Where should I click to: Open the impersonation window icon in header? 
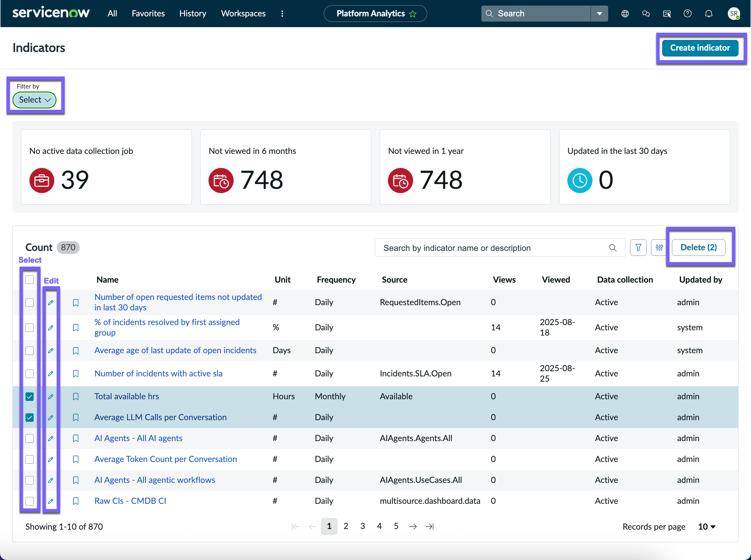coord(667,14)
